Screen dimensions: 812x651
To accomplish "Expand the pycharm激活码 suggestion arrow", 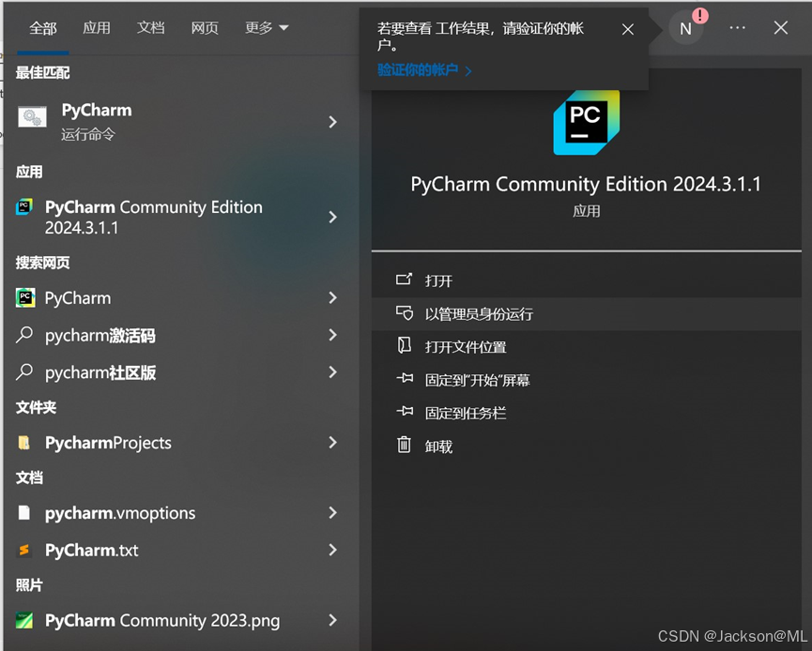I will pos(333,335).
